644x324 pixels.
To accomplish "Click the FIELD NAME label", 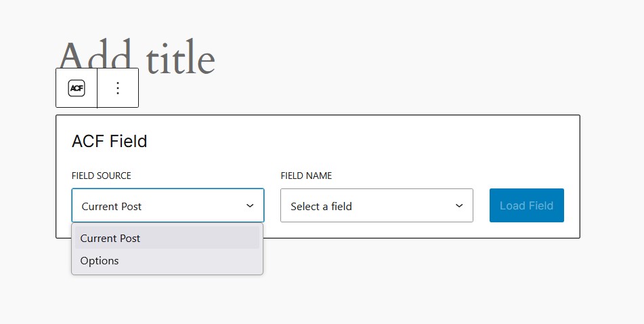I will tap(306, 176).
